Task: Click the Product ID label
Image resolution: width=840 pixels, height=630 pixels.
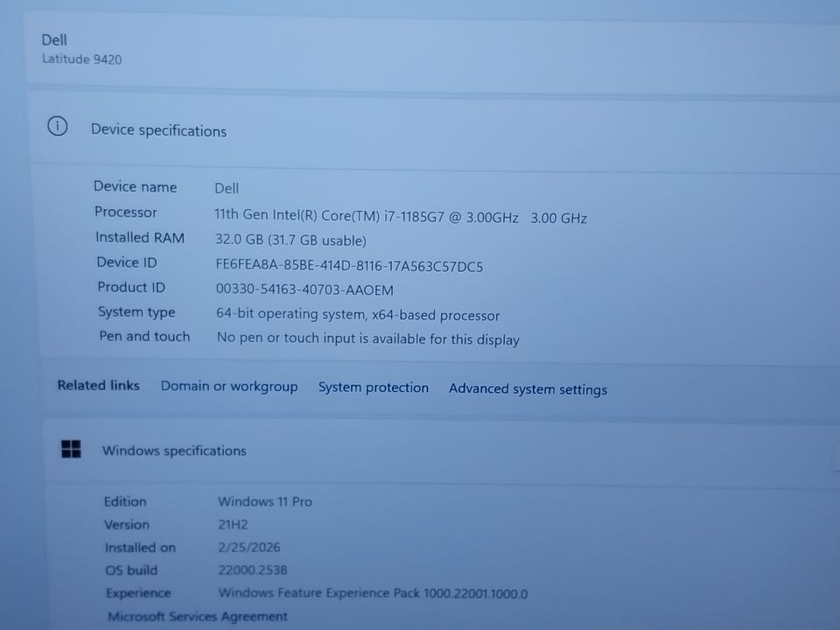Action: (x=131, y=287)
